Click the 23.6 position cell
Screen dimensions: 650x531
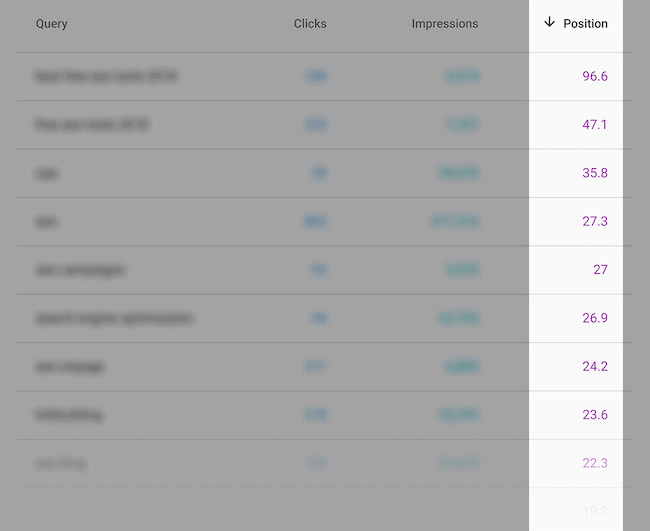coord(595,415)
